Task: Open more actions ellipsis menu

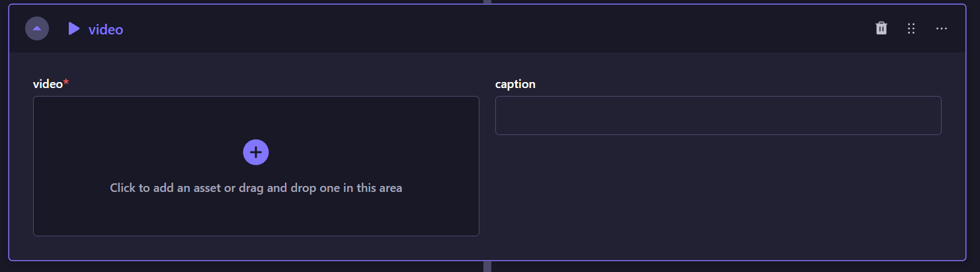Action: 942,28
